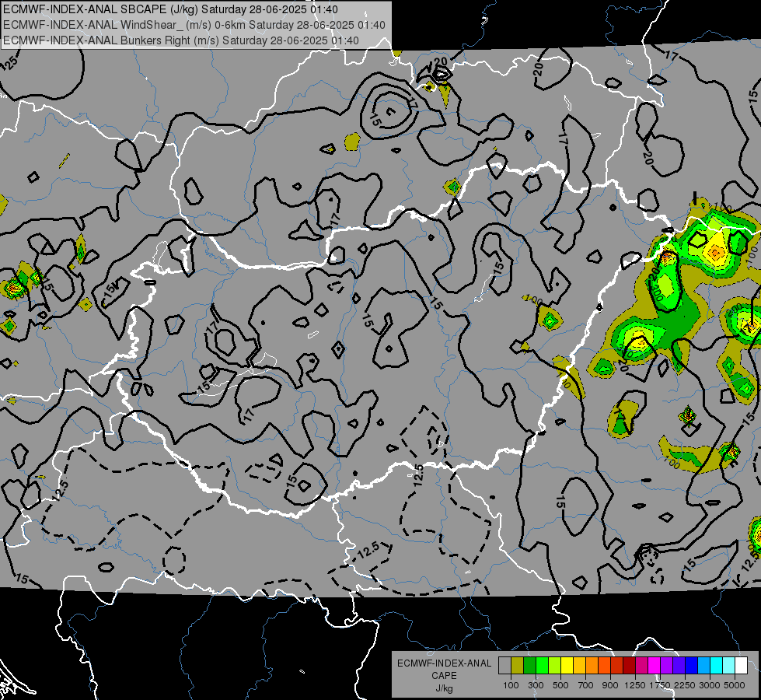Click the Bunkers Right (m/s) title line
The image size is (761, 700).
click(x=181, y=40)
